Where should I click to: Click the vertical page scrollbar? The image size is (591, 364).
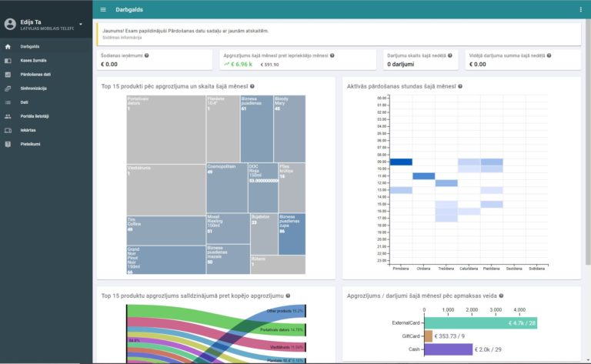click(x=588, y=142)
